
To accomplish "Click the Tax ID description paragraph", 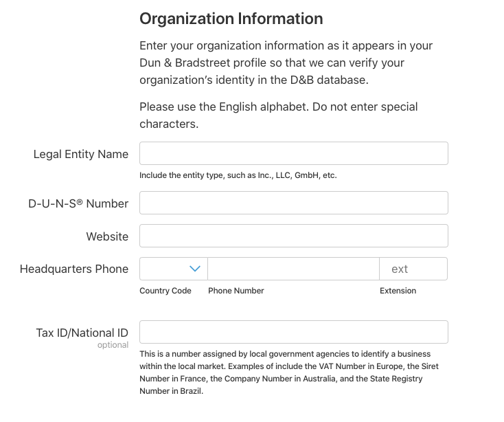I will 289,373.
